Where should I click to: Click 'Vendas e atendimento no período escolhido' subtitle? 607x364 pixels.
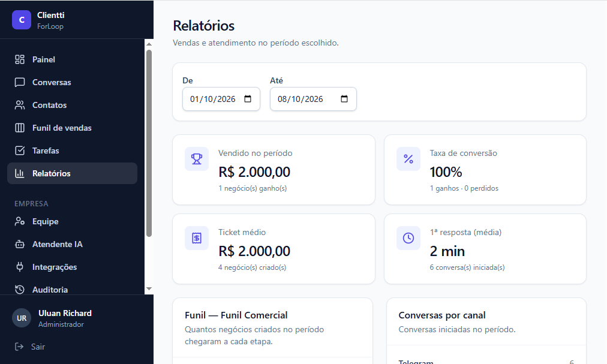(x=256, y=43)
